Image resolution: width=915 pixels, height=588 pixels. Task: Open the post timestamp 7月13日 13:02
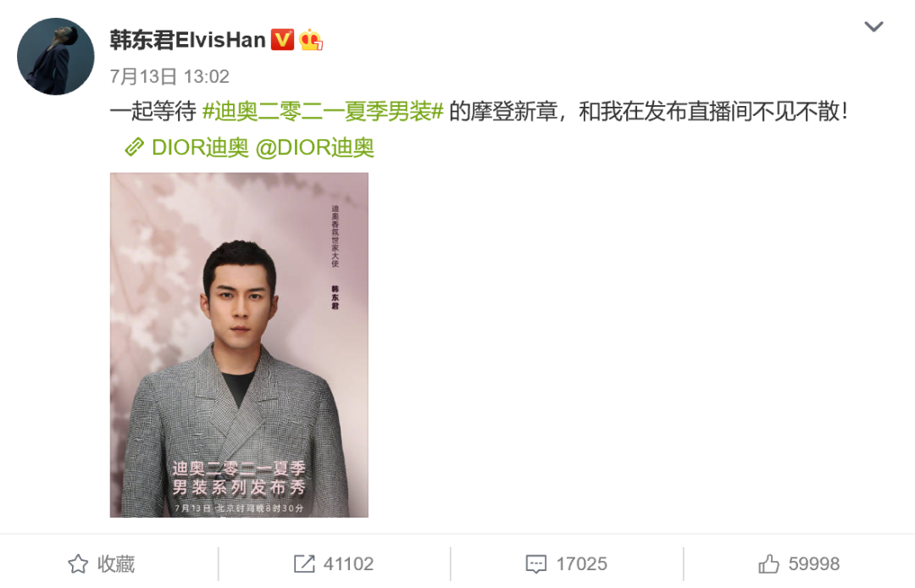pyautogui.click(x=169, y=76)
